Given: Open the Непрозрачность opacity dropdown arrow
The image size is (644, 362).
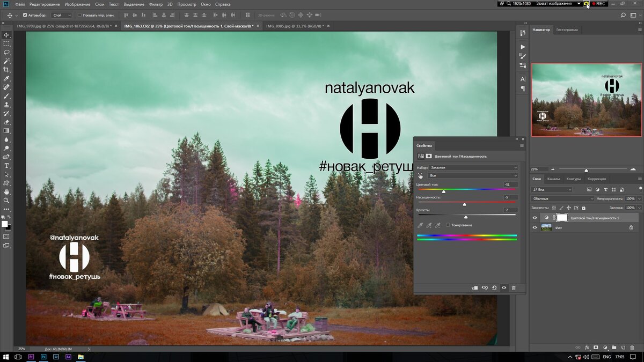Looking at the screenshot, I should click(640, 198).
